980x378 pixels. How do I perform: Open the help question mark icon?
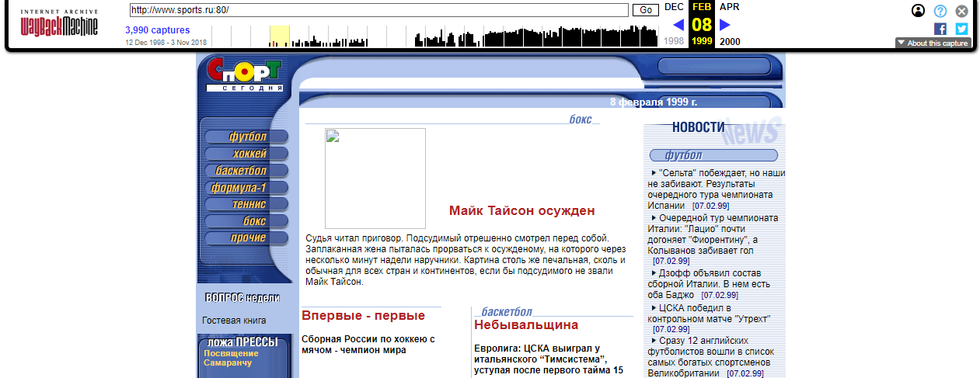point(940,11)
